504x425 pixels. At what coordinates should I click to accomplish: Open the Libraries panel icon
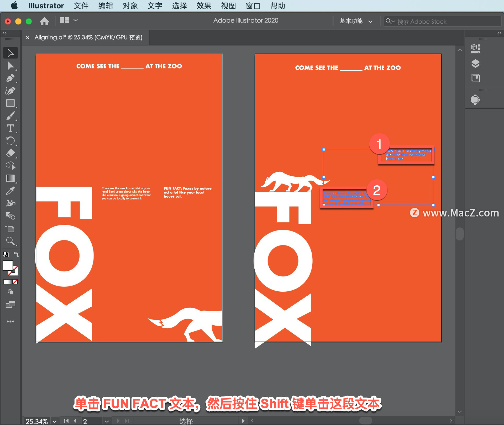pyautogui.click(x=475, y=78)
